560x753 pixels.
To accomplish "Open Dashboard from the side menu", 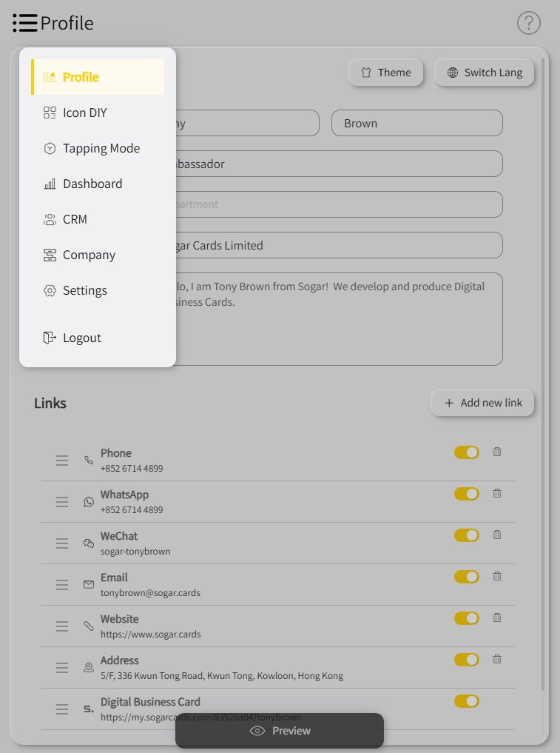I will click(x=92, y=184).
